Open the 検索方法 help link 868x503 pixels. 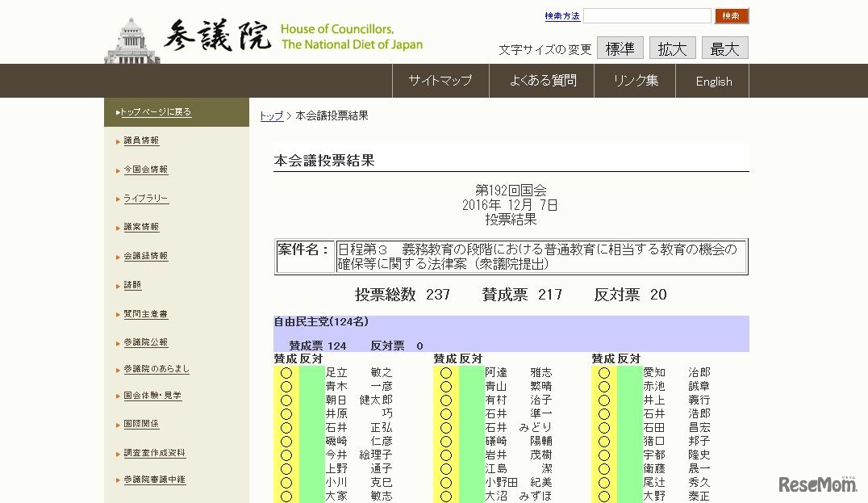(x=561, y=15)
